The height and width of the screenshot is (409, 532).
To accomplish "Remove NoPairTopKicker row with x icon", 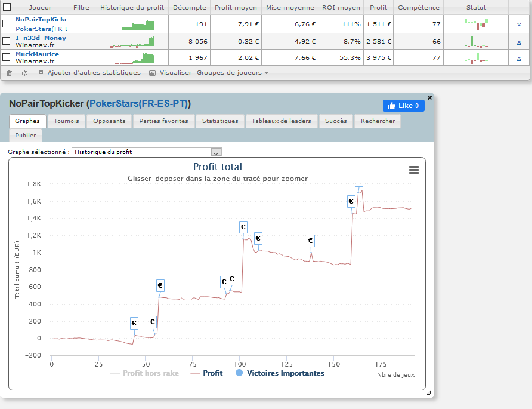I will coord(519,25).
